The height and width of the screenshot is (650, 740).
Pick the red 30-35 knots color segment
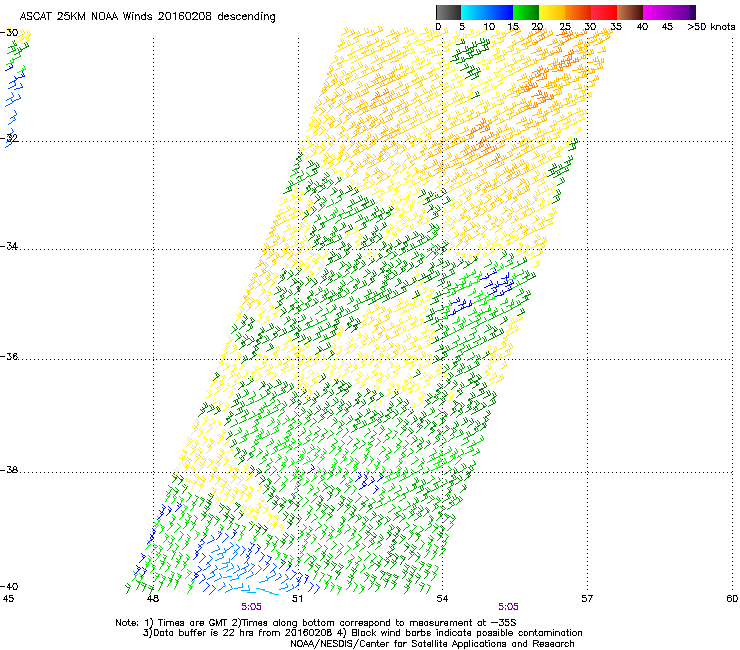click(604, 12)
